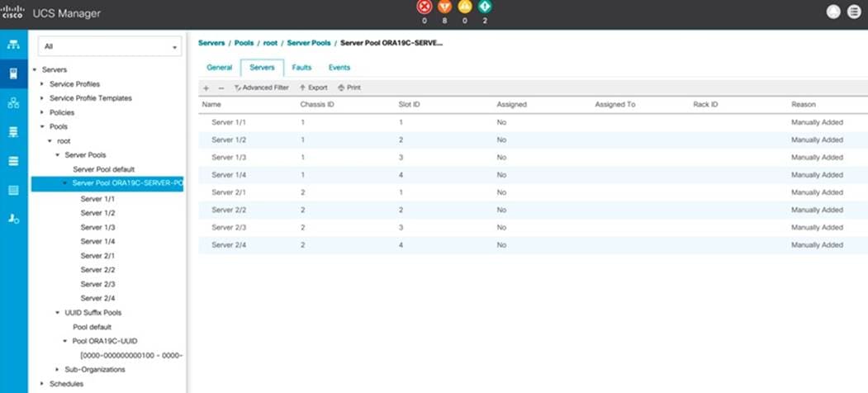Click the plus add icon in the toolbar
868x393 pixels.
tap(206, 88)
